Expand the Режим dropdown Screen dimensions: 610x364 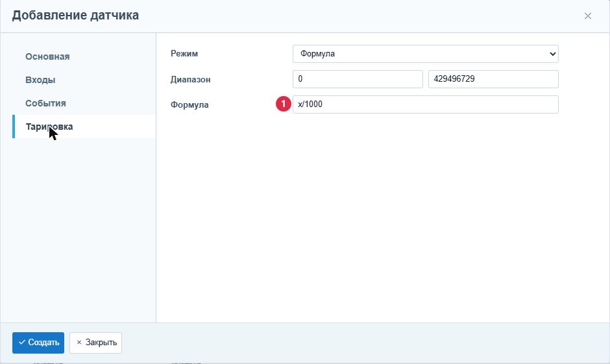point(426,54)
